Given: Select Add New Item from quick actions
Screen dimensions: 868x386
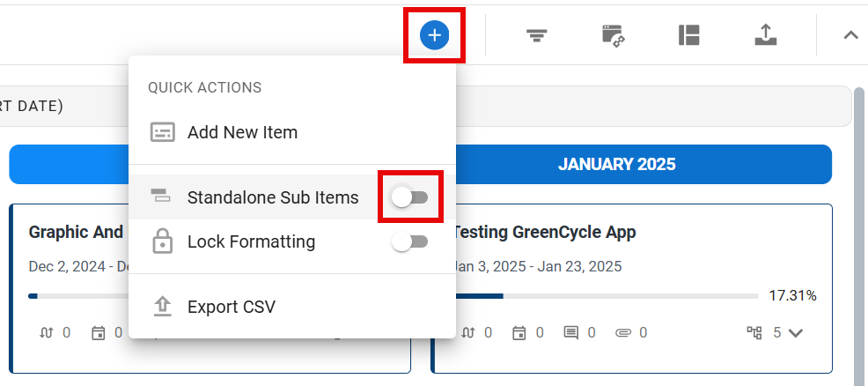Looking at the screenshot, I should (242, 132).
